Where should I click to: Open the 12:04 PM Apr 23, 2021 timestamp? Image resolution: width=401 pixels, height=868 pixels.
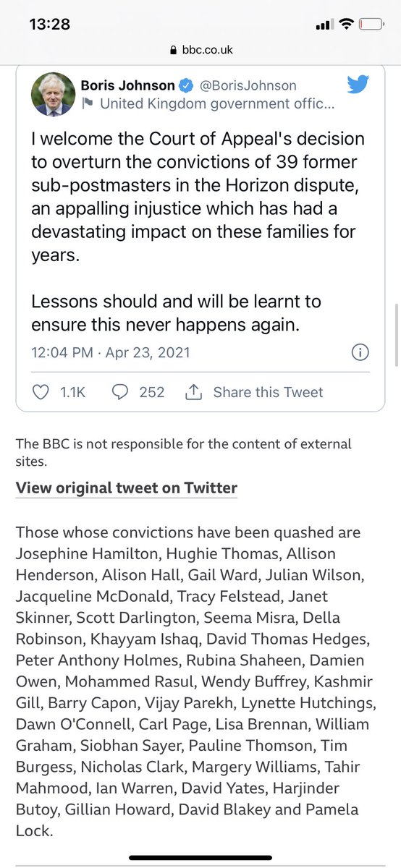pos(110,353)
